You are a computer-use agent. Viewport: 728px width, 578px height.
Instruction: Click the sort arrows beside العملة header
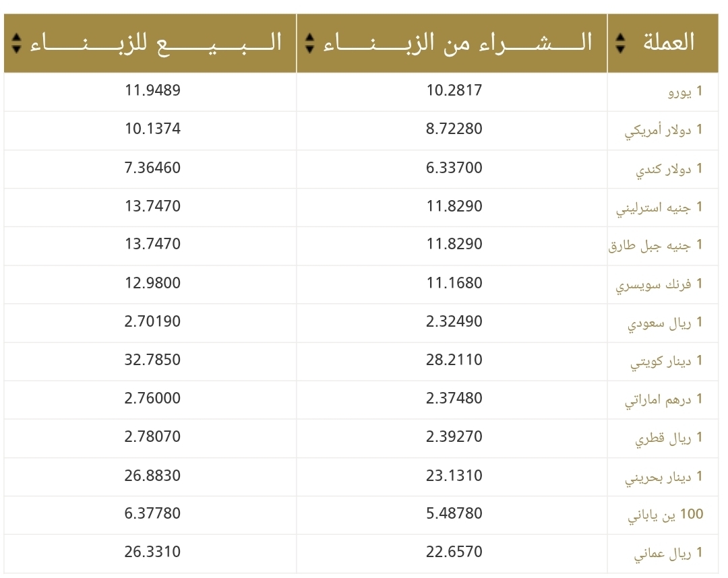[621, 43]
